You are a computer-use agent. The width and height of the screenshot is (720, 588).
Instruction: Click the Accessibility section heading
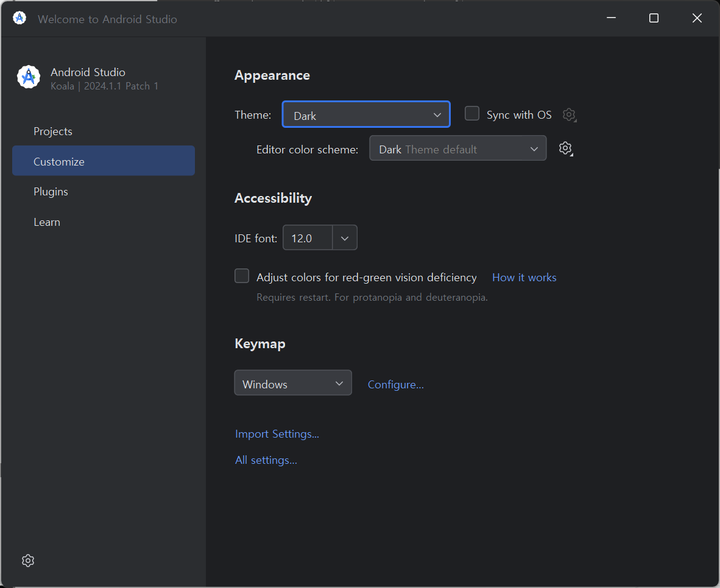point(274,198)
